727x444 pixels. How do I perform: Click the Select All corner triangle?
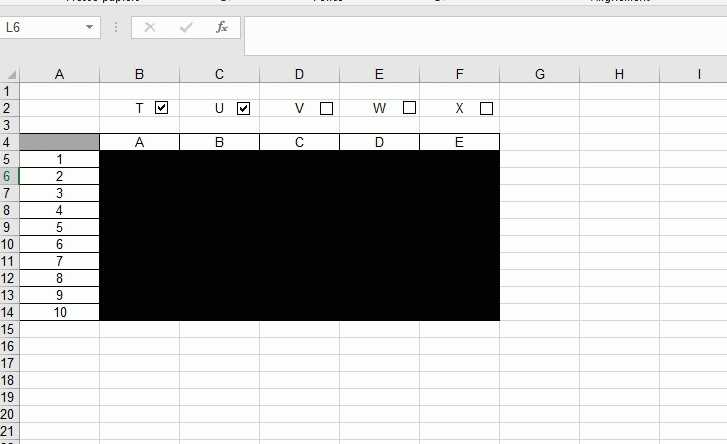(x=11, y=74)
